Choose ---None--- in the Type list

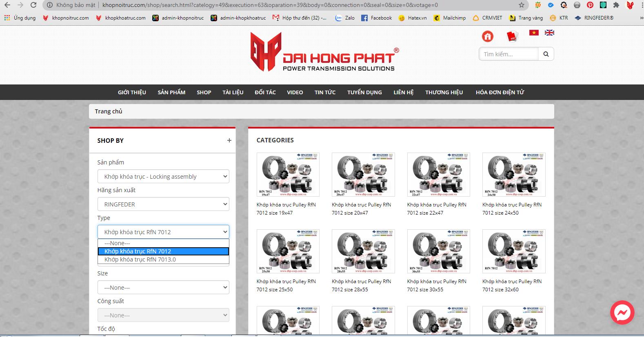pyautogui.click(x=163, y=243)
